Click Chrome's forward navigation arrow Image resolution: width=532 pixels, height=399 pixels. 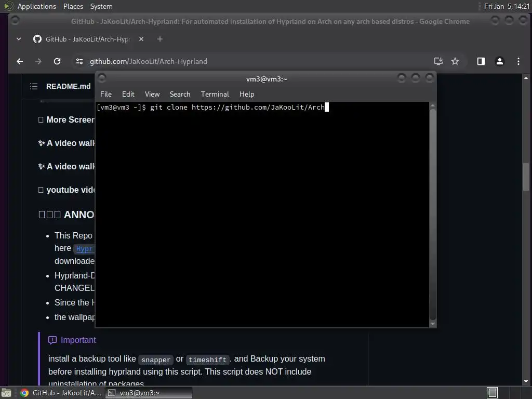[38, 61]
